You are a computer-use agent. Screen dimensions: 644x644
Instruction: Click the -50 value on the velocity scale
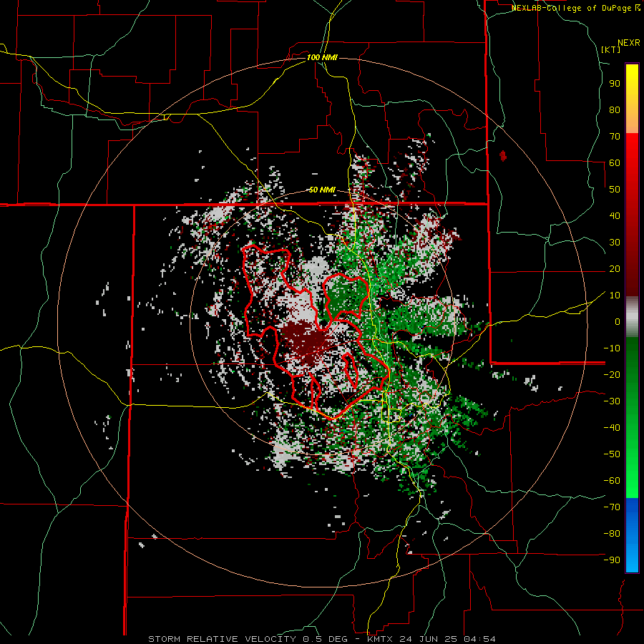tap(612, 454)
